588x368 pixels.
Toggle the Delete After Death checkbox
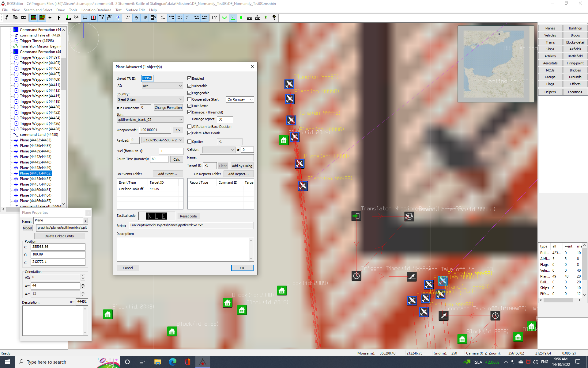189,133
